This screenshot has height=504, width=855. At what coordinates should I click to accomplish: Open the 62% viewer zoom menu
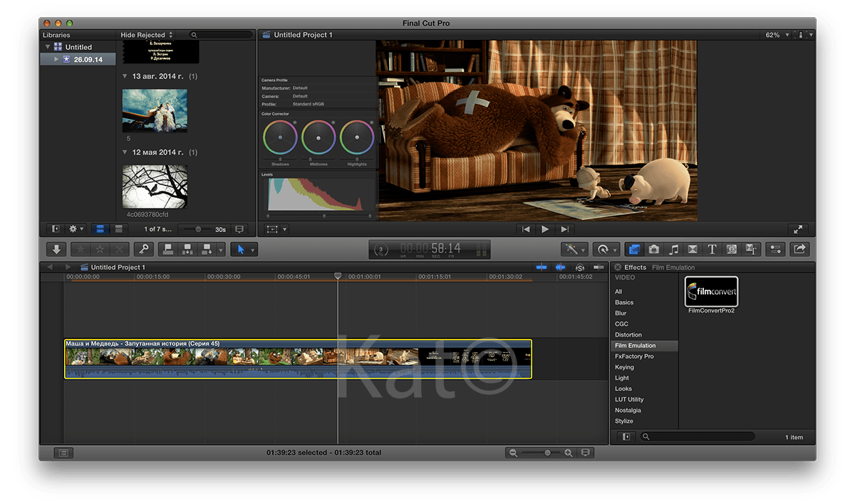(777, 35)
